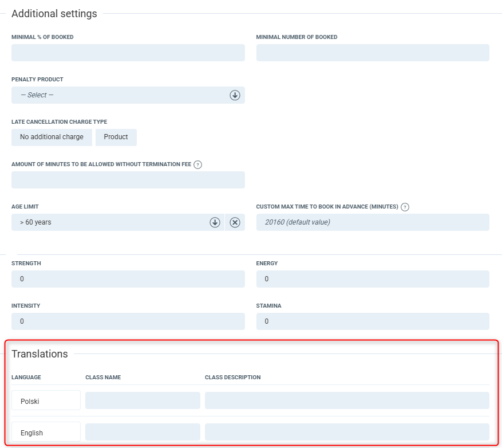Screen dimensions: 502x448
Task: Click the Energy value field
Action: [372, 279]
